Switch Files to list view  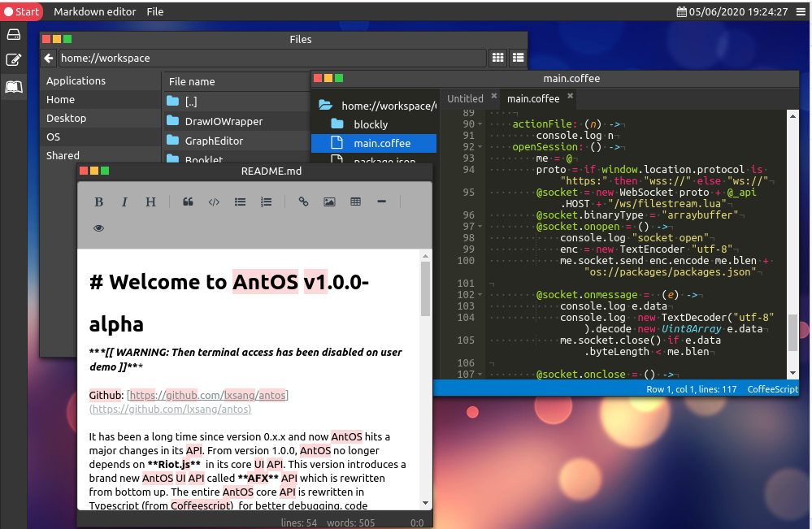click(517, 59)
